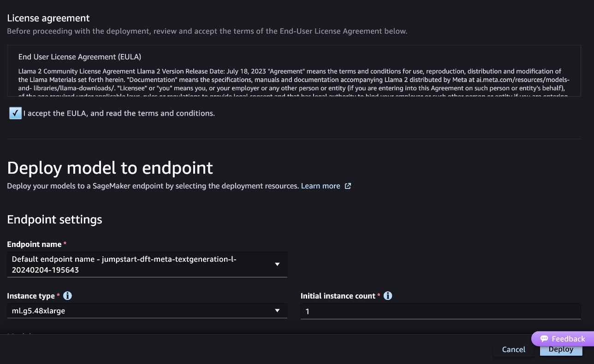594x364 pixels.
Task: Click the Feedback speech bubble icon
Action: pos(544,339)
